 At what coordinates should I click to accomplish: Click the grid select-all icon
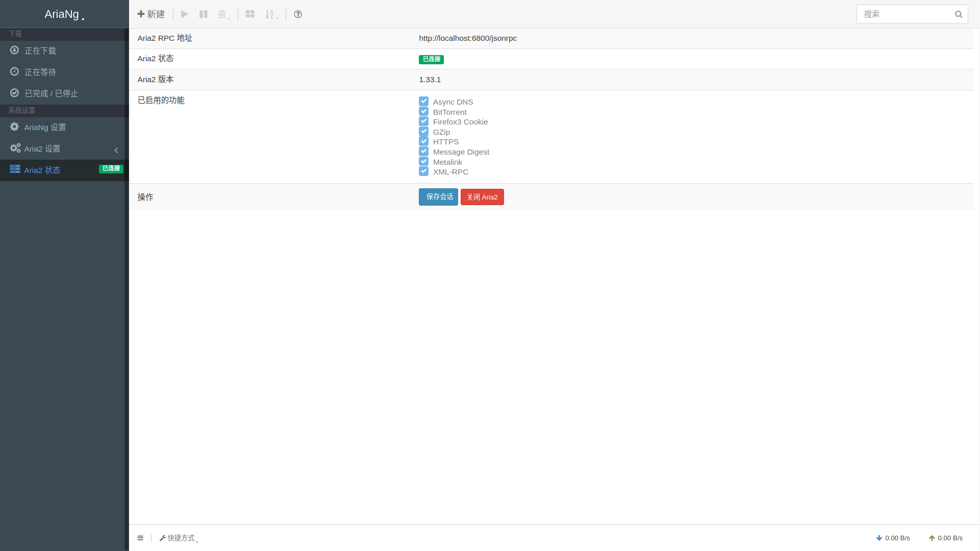click(x=250, y=14)
